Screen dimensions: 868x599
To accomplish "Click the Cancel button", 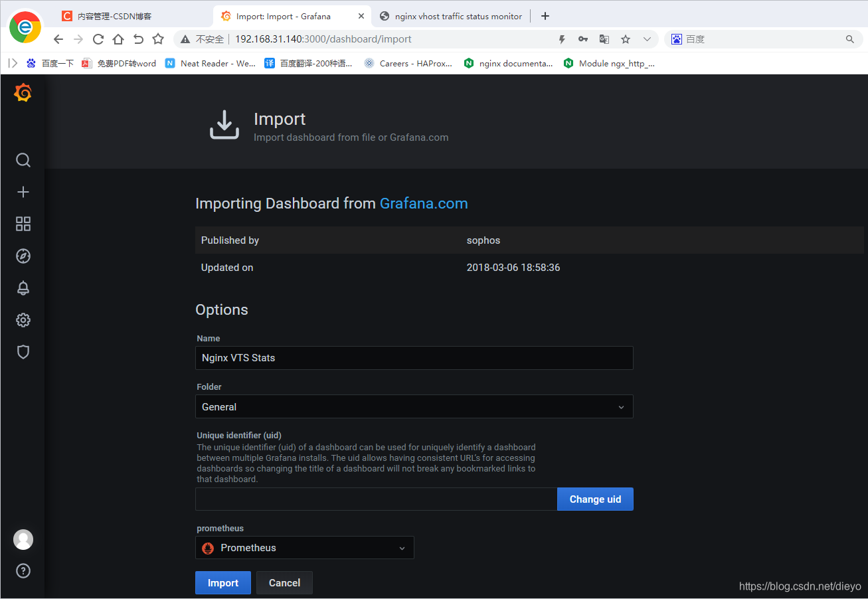I will pyautogui.click(x=284, y=583).
